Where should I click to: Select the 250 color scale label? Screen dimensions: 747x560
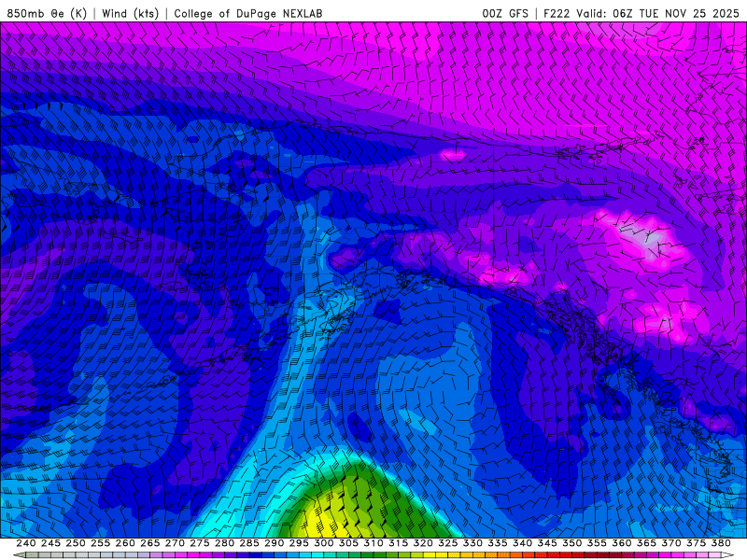pos(76,543)
